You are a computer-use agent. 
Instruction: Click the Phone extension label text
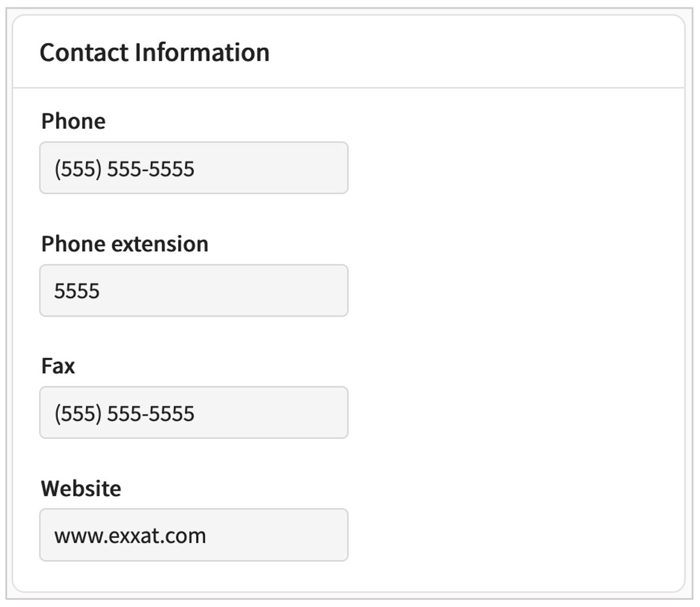click(x=125, y=244)
